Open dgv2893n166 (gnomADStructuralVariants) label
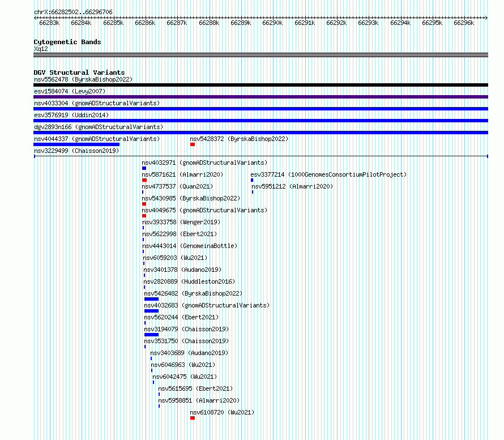This screenshot has width=504, height=440. point(99,127)
